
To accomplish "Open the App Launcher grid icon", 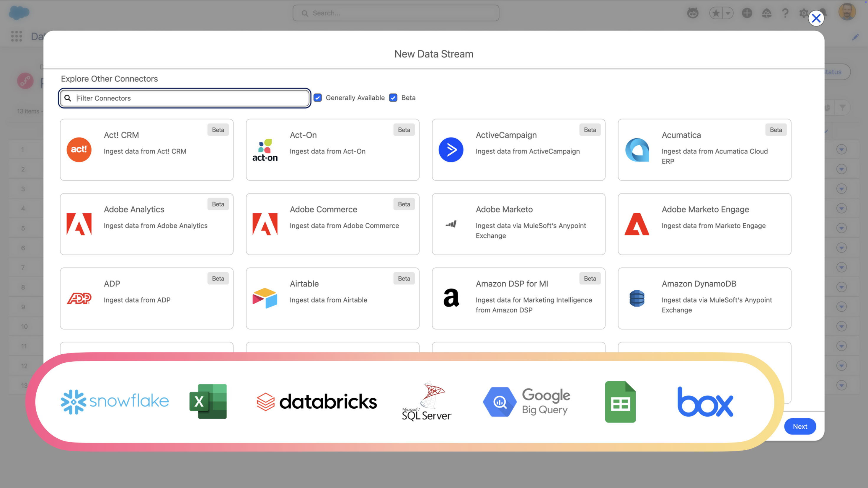I will [x=16, y=36].
